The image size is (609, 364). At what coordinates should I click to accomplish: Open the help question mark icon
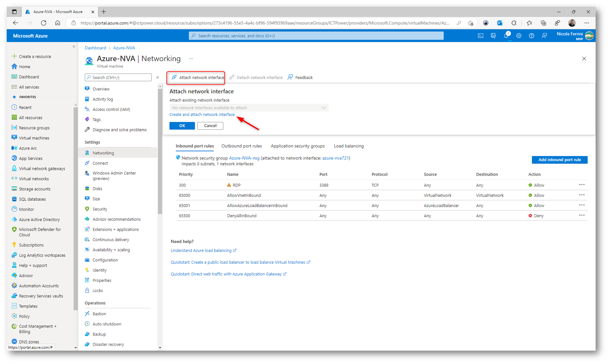[x=531, y=36]
